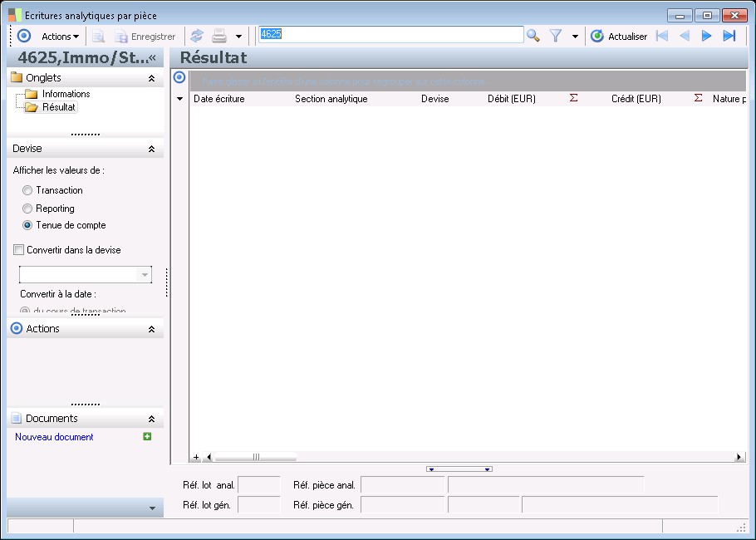The width and height of the screenshot is (756, 540).
Task: Click the green plus beside Nouveau document
Action: [x=147, y=437]
